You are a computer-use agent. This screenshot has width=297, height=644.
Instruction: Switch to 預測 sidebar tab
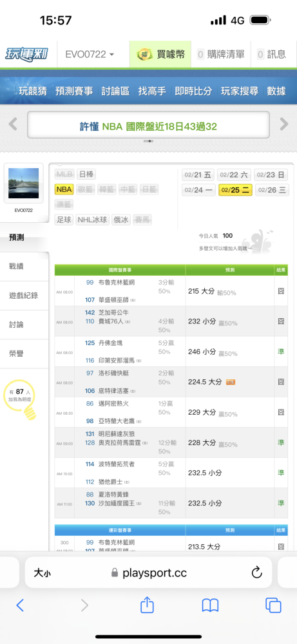click(x=24, y=238)
